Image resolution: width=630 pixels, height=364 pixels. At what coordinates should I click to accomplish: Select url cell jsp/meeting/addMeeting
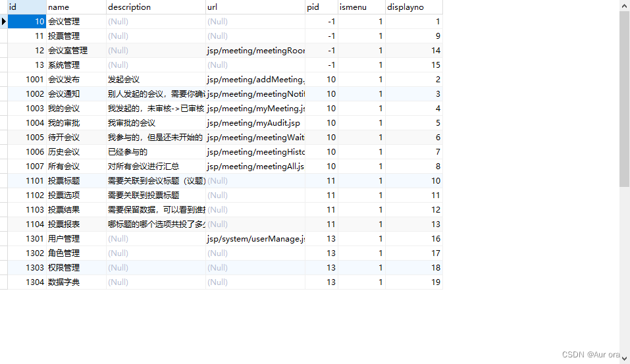pos(255,80)
